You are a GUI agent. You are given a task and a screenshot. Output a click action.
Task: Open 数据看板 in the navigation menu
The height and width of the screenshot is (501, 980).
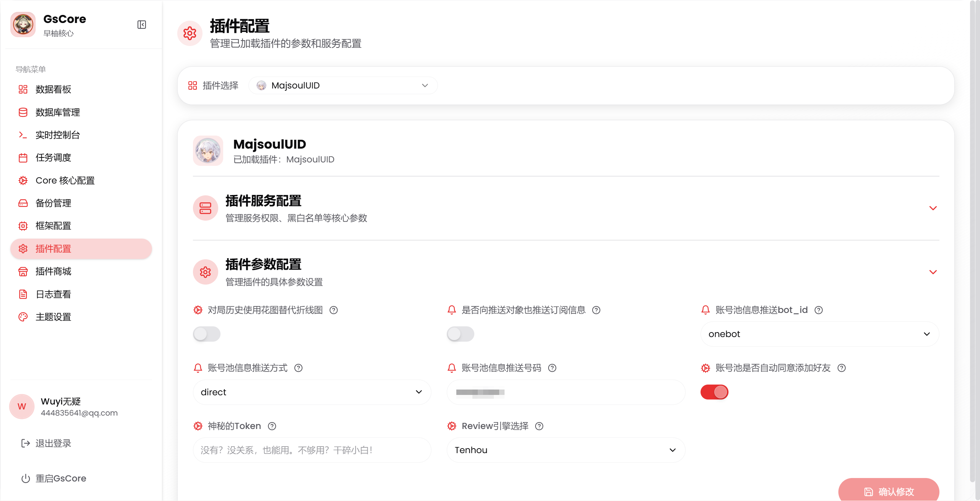[53, 89]
